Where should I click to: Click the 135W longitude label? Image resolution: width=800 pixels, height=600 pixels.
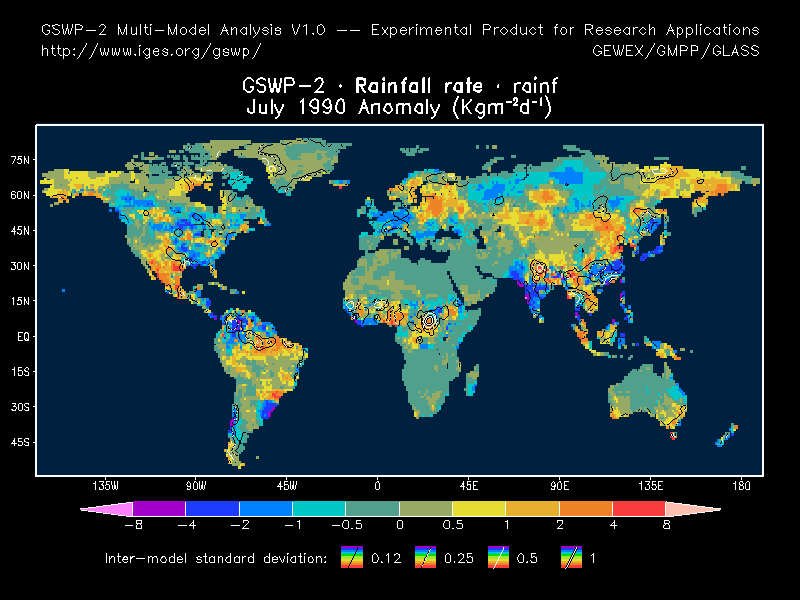point(105,486)
